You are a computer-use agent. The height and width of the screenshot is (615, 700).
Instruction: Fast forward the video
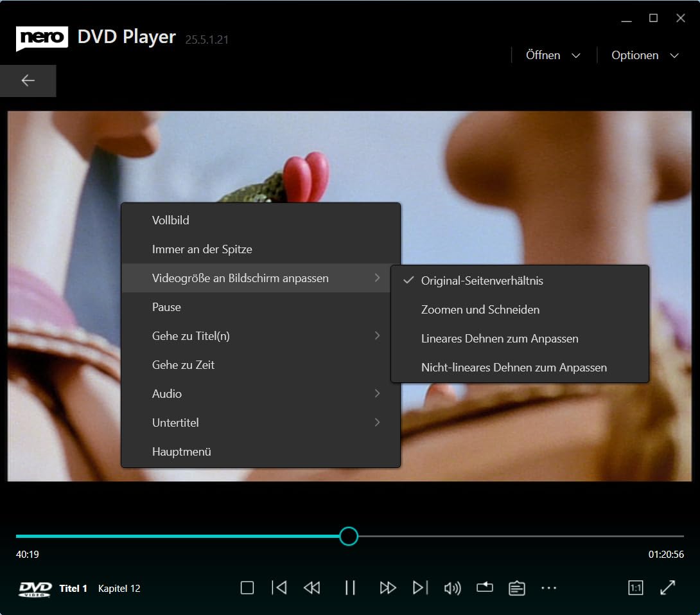coord(387,588)
